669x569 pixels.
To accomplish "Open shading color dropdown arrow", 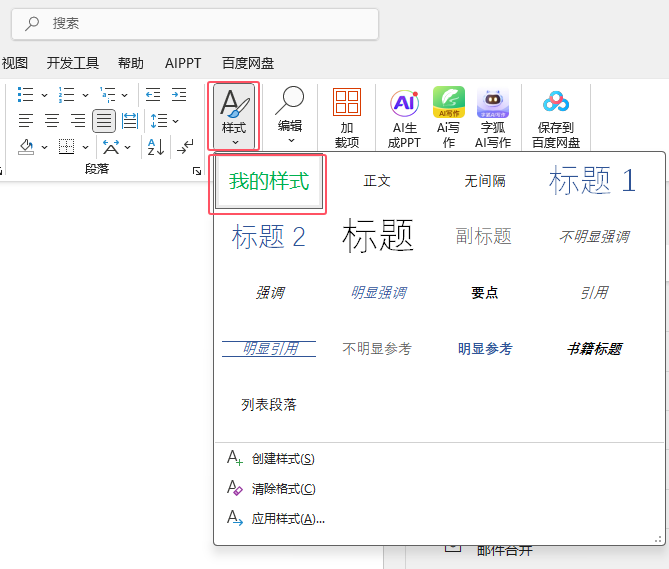I will coord(44,148).
